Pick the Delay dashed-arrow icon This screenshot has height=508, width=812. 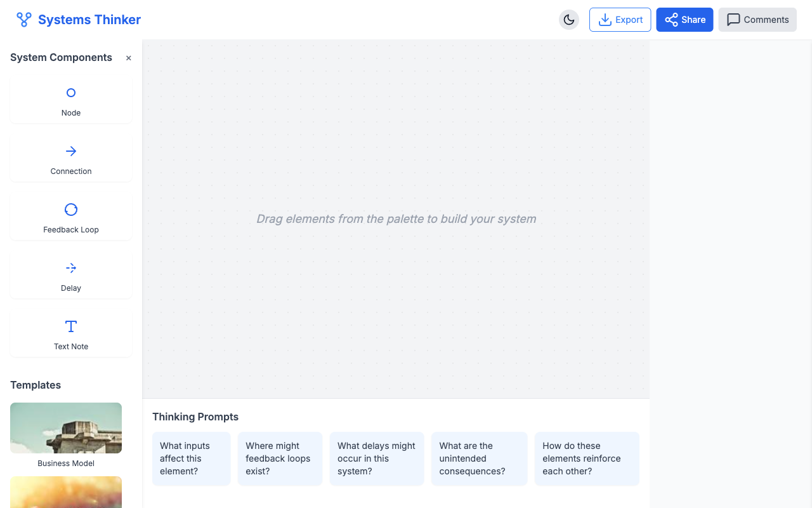70,268
